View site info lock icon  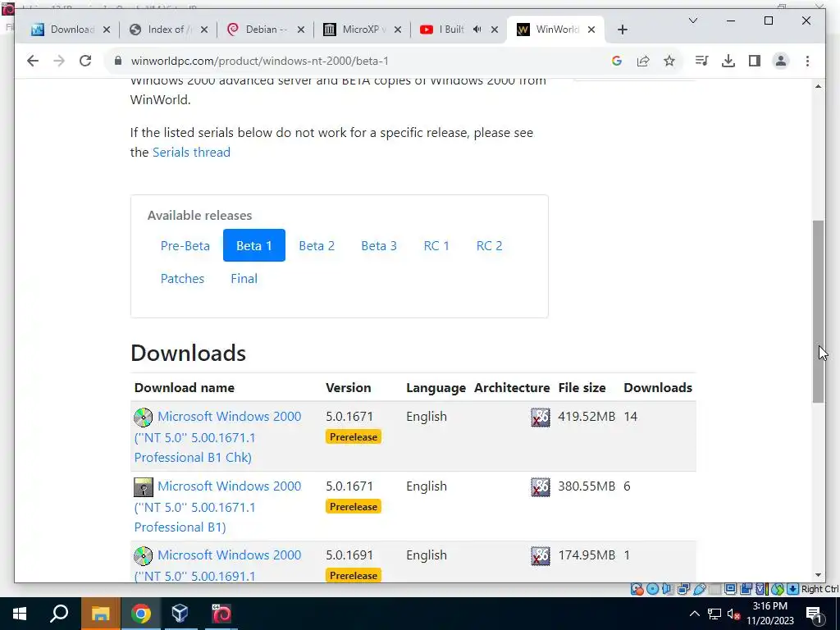point(118,61)
